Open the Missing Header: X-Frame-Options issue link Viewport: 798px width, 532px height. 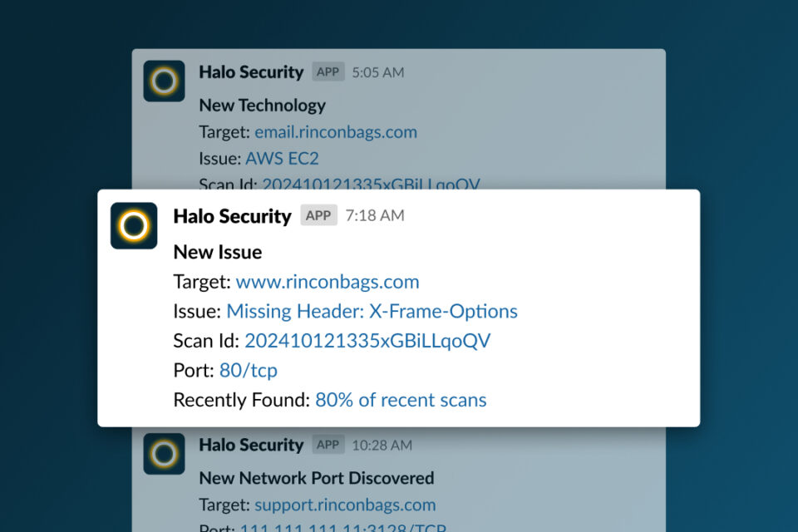pyautogui.click(x=372, y=311)
